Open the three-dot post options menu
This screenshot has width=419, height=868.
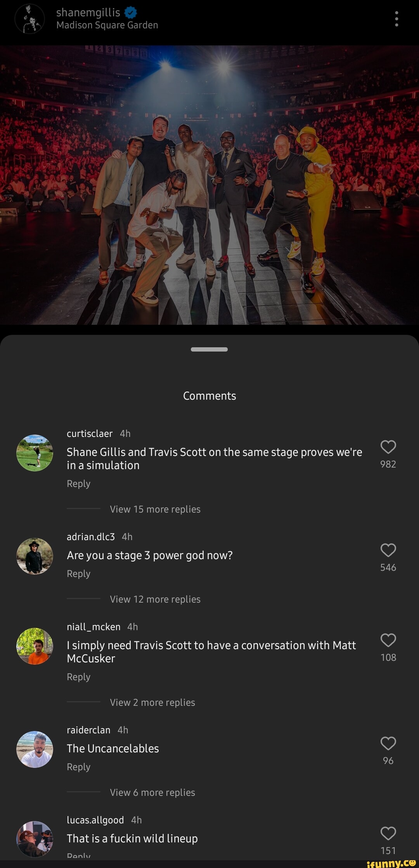[396, 19]
